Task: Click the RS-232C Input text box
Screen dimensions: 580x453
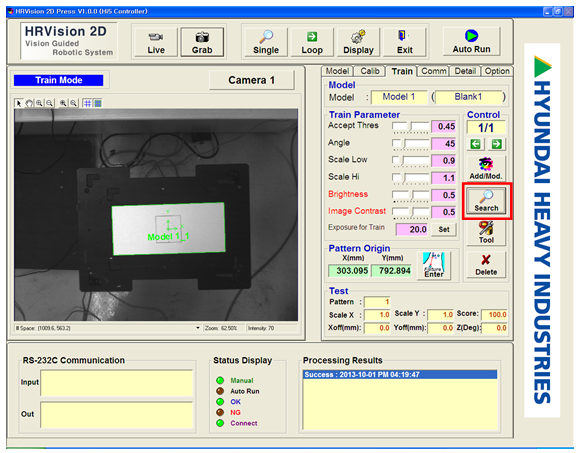Action: pyautogui.click(x=117, y=383)
